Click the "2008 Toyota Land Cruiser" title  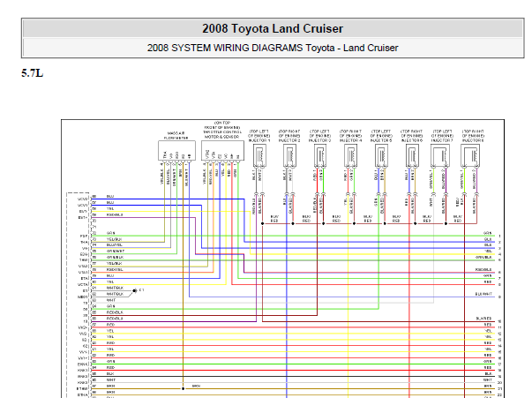(x=273, y=28)
